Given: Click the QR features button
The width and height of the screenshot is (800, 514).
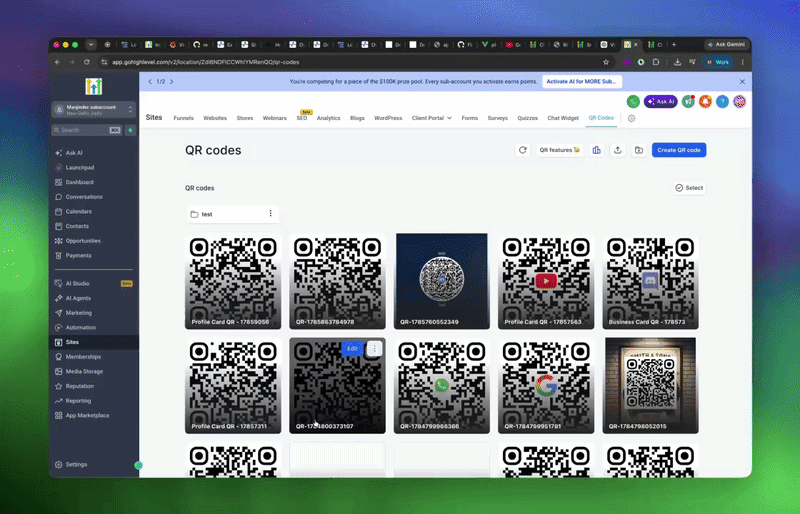Looking at the screenshot, I should point(560,150).
